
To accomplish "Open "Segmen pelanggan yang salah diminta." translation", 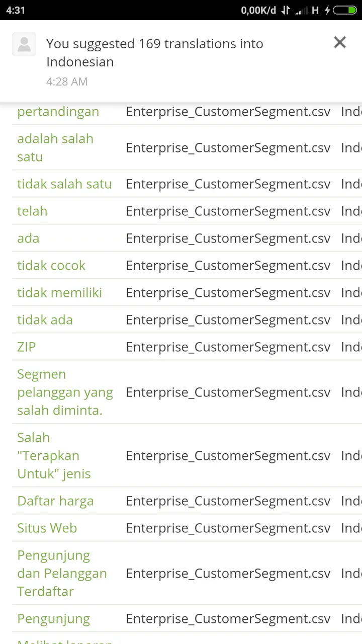I will point(65,392).
